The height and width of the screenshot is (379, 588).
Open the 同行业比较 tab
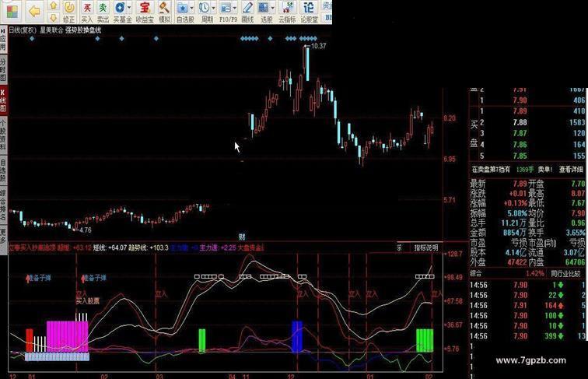point(565,274)
